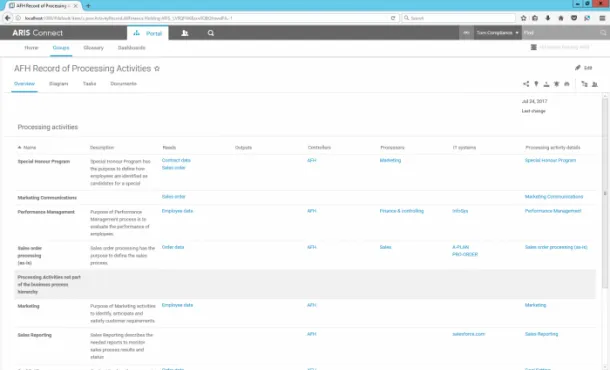Open the Tom Compliance user dropdown
The width and height of the screenshot is (610, 370).
[497, 33]
